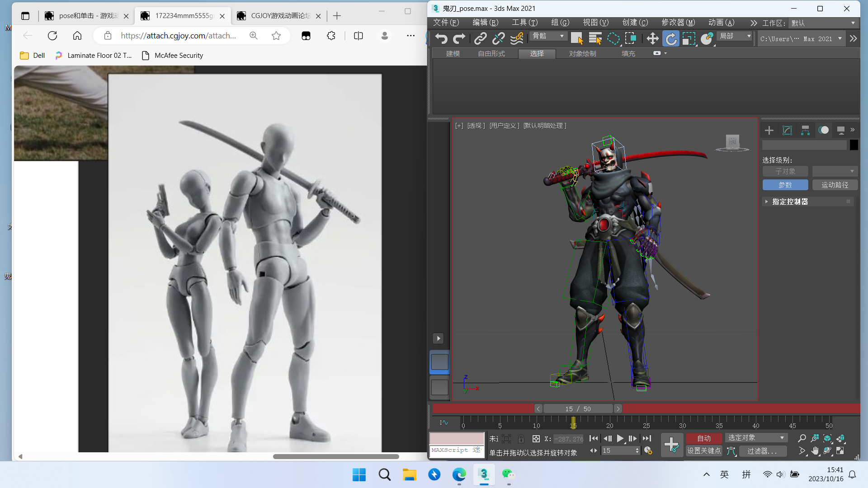Toggle Maximize Viewport icon
This screenshot has width=868, height=488.
[x=840, y=450]
